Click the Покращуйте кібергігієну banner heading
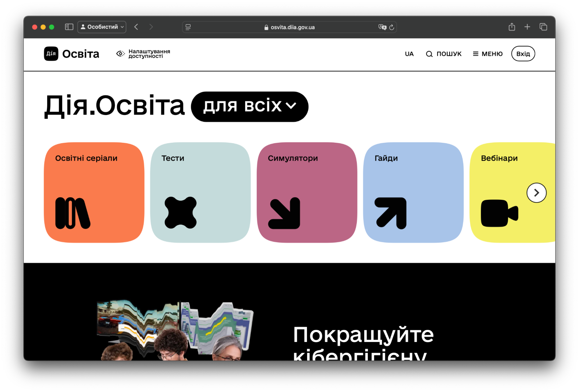Screen dimensions: 579x392 (363, 343)
